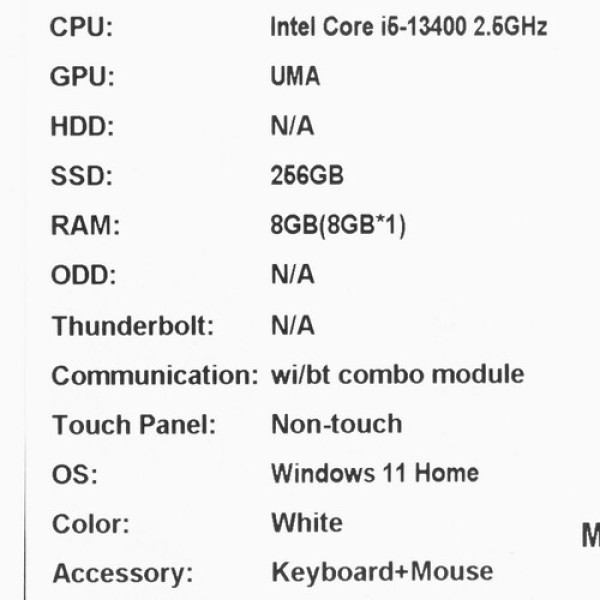This screenshot has height=600, width=600.
Task: Click the Thunderbolt label
Action: pyautogui.click(x=133, y=326)
